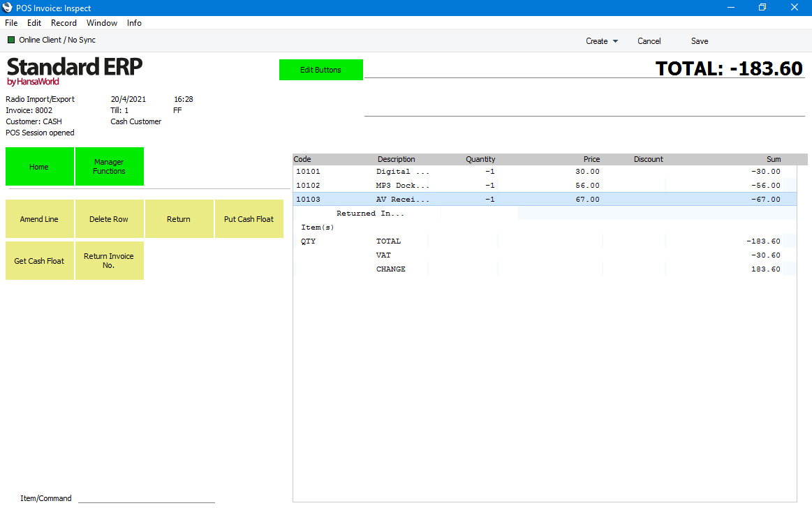Click the price 67.00 cell
This screenshot has height=508, width=812.
coord(587,199)
